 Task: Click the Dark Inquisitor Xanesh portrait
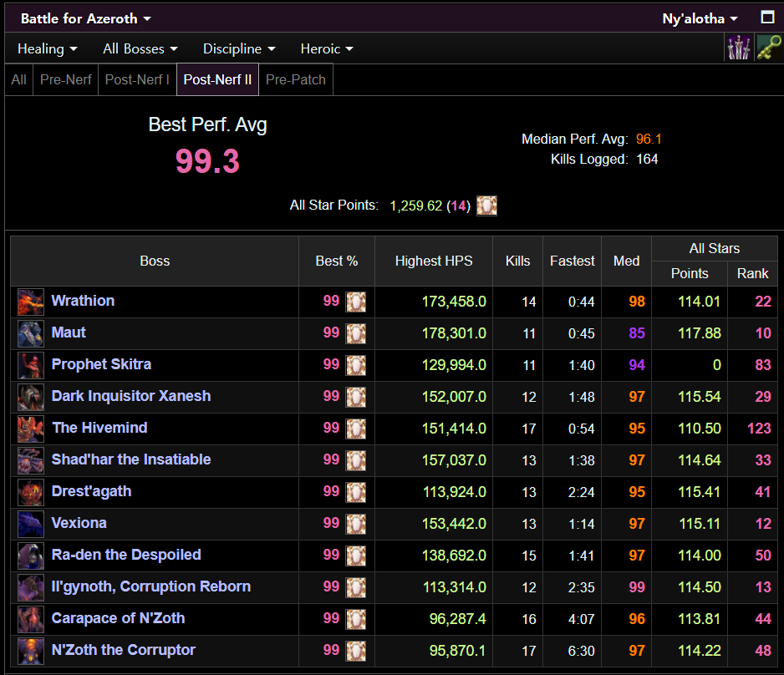point(30,397)
